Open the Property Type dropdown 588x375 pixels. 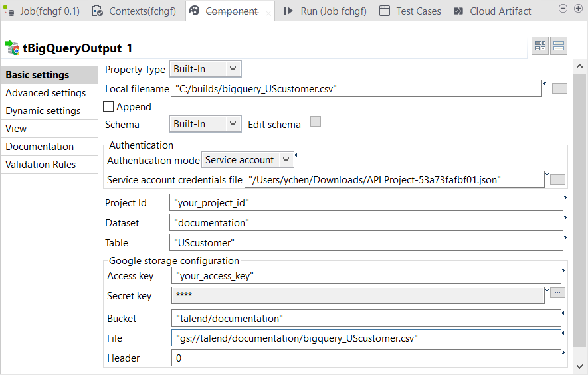pos(205,69)
